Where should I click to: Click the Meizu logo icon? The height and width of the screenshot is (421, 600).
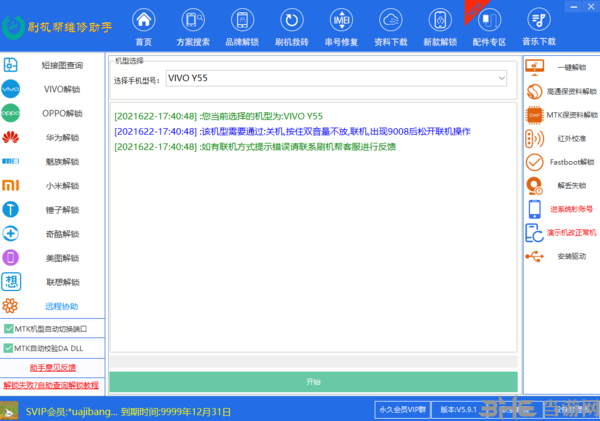point(11,161)
